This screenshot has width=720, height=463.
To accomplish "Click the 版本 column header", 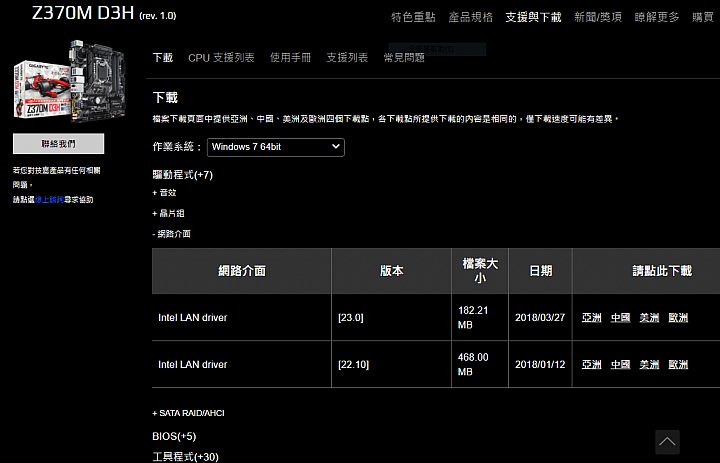I will 392,271.
